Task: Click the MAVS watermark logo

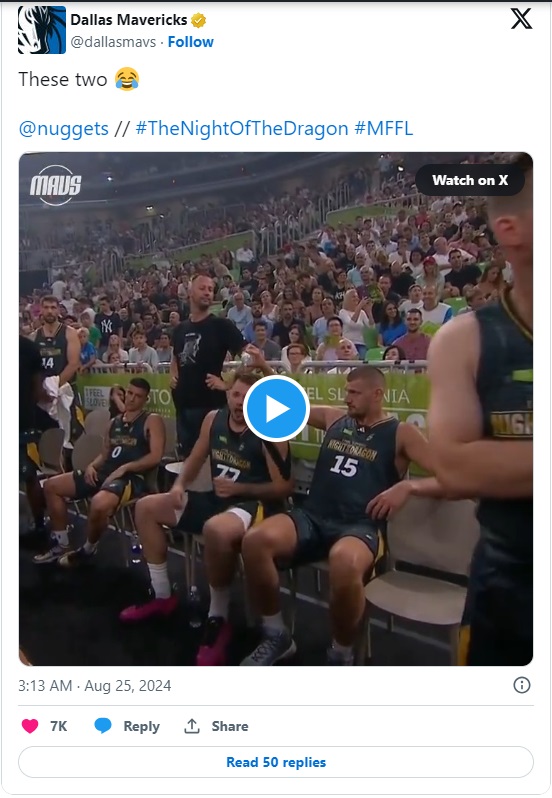Action: (x=55, y=185)
